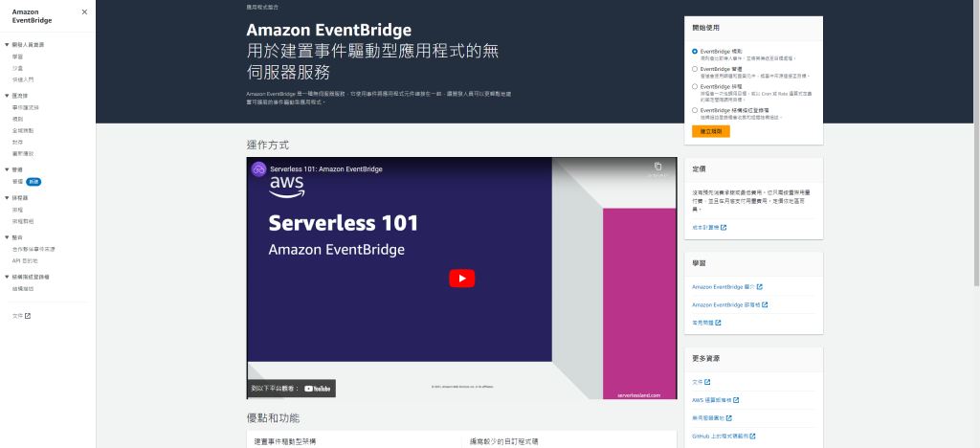The height and width of the screenshot is (448, 980).
Task: Collapse the 匯流排 sidebar section
Action: click(7, 97)
